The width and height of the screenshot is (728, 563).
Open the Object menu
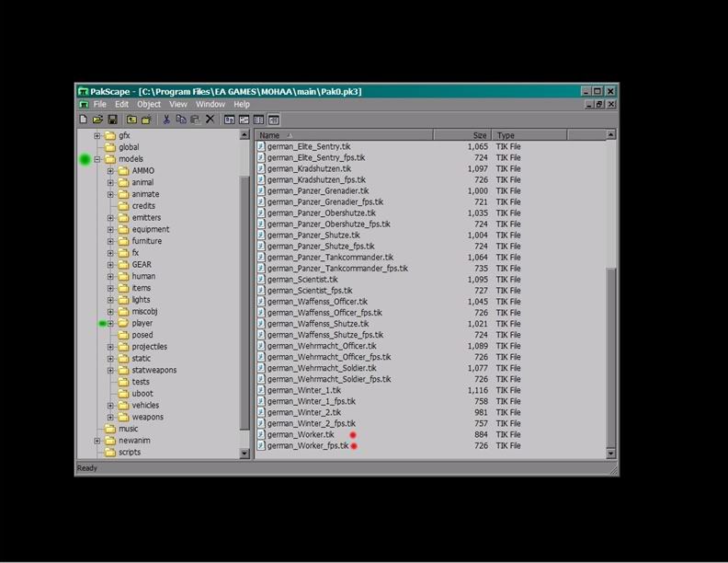pyautogui.click(x=149, y=104)
